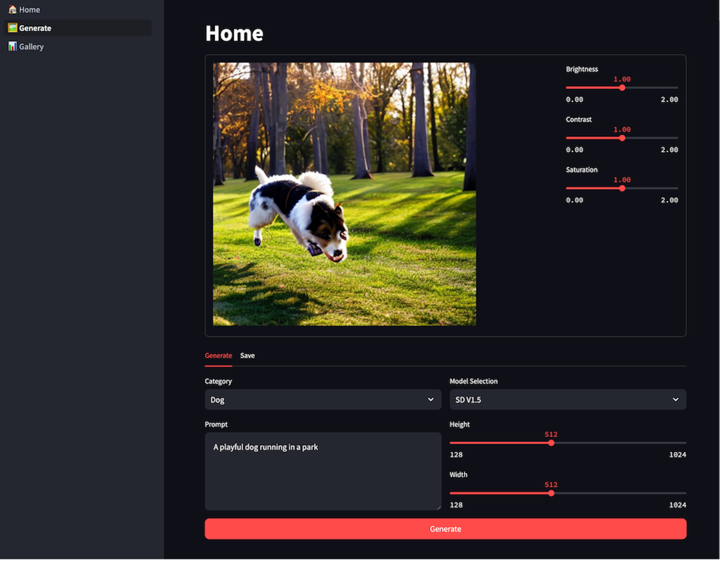Image resolution: width=720 pixels, height=588 pixels.
Task: Expand the Category dropdown showing Dog
Action: [x=323, y=400]
